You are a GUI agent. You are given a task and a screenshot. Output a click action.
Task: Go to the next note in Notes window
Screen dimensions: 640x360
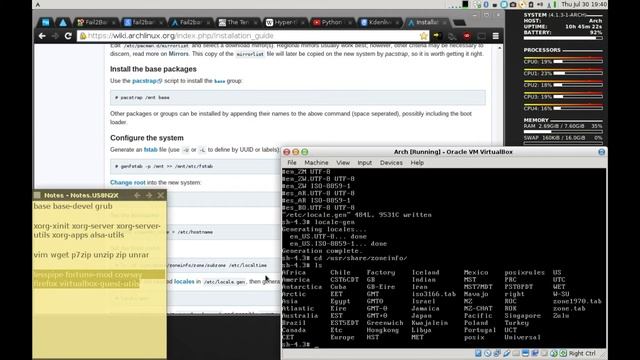click(x=149, y=196)
